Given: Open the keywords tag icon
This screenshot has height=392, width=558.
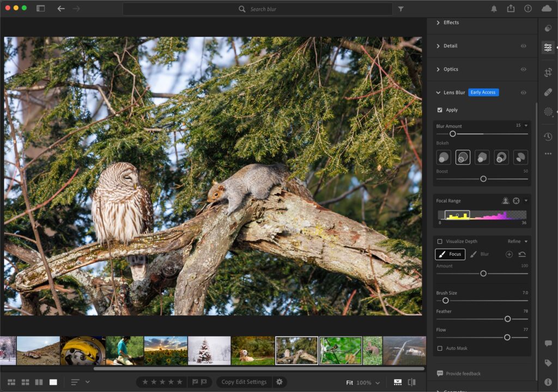Looking at the screenshot, I should (x=548, y=363).
